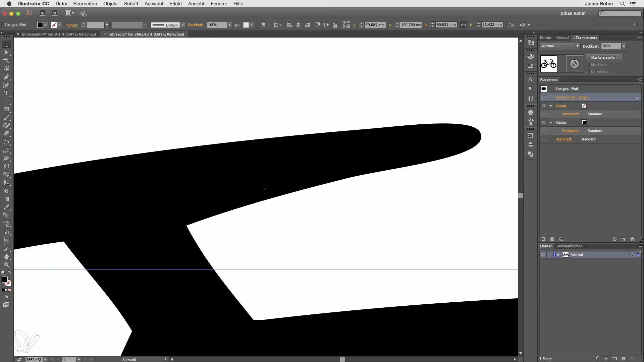Image resolution: width=644 pixels, height=362 pixels.
Task: Select the Pen tool
Action: (x=6, y=77)
